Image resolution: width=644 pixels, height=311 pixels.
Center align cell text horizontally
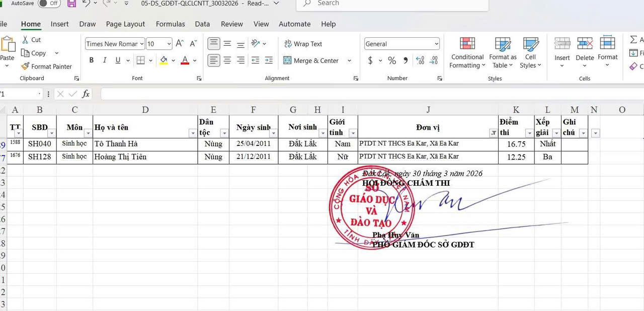(227, 60)
